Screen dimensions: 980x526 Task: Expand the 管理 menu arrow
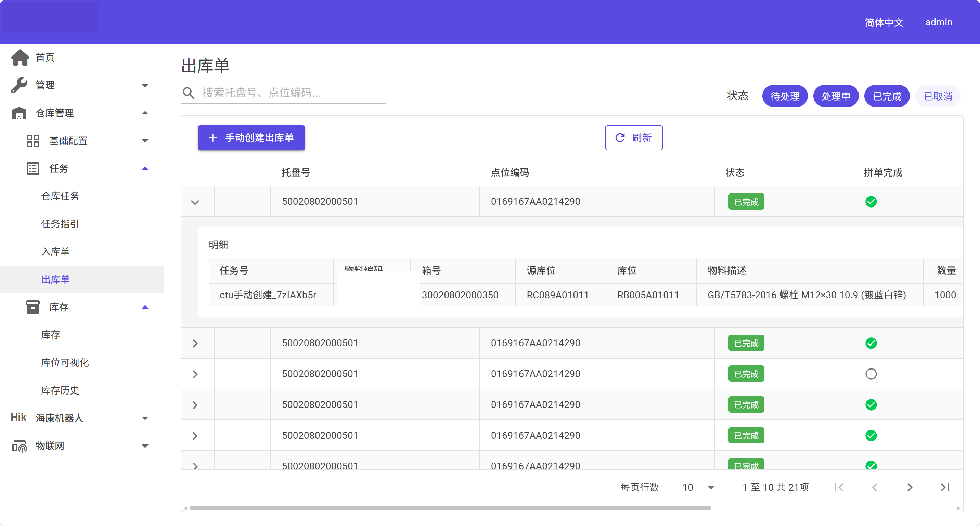click(x=145, y=85)
